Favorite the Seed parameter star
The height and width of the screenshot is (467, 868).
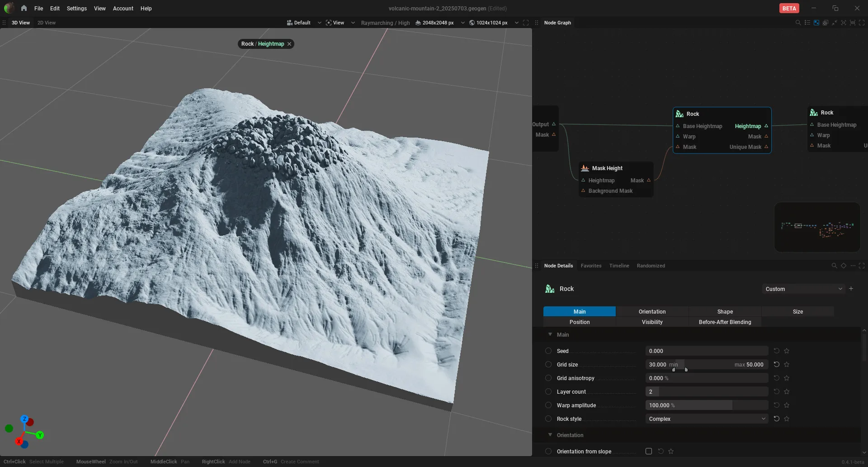tap(787, 351)
